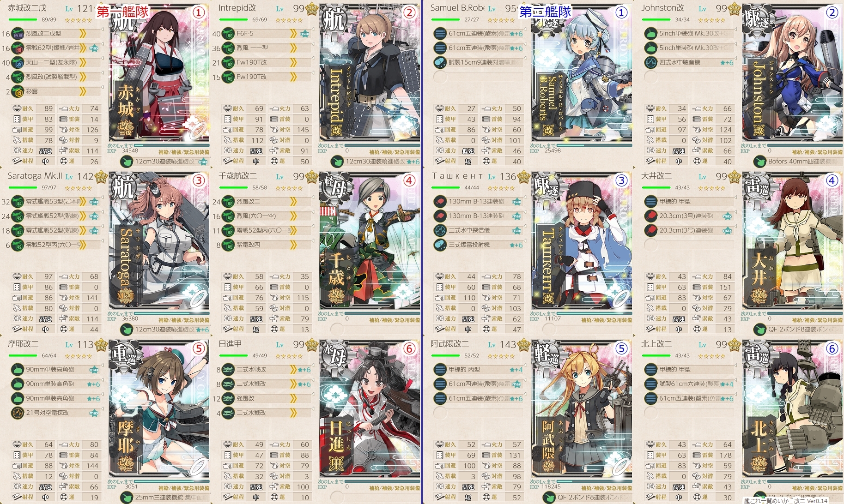Click the 彩雲 recon plane equipment icon
This screenshot has height=504, width=844.
(18, 91)
